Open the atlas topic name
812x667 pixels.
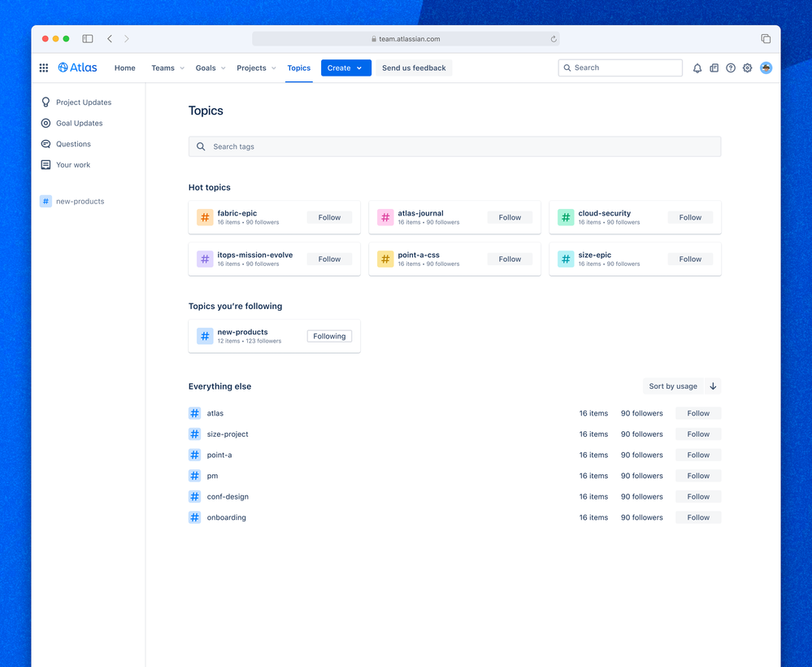point(215,413)
